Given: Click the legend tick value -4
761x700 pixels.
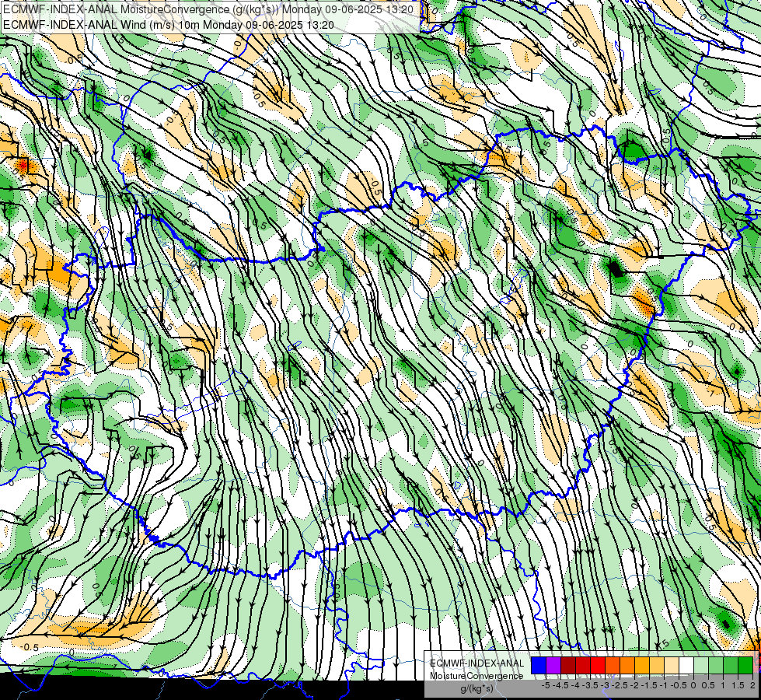Looking at the screenshot, I should click(x=575, y=685).
